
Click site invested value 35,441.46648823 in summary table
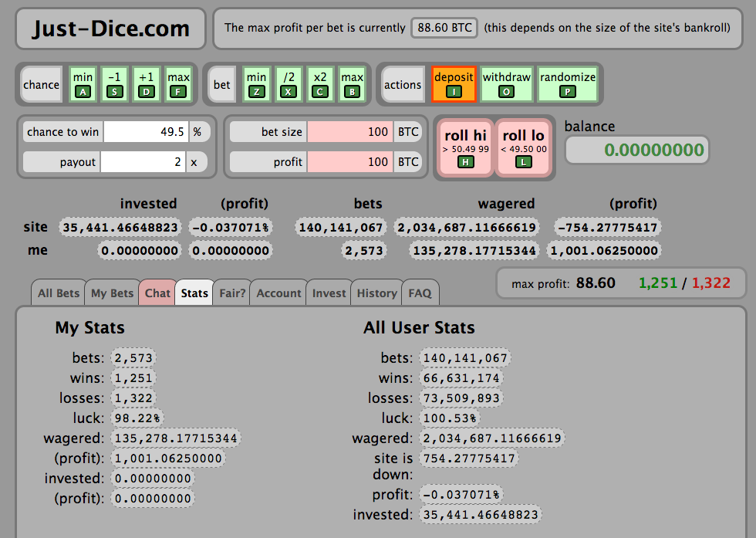(120, 227)
